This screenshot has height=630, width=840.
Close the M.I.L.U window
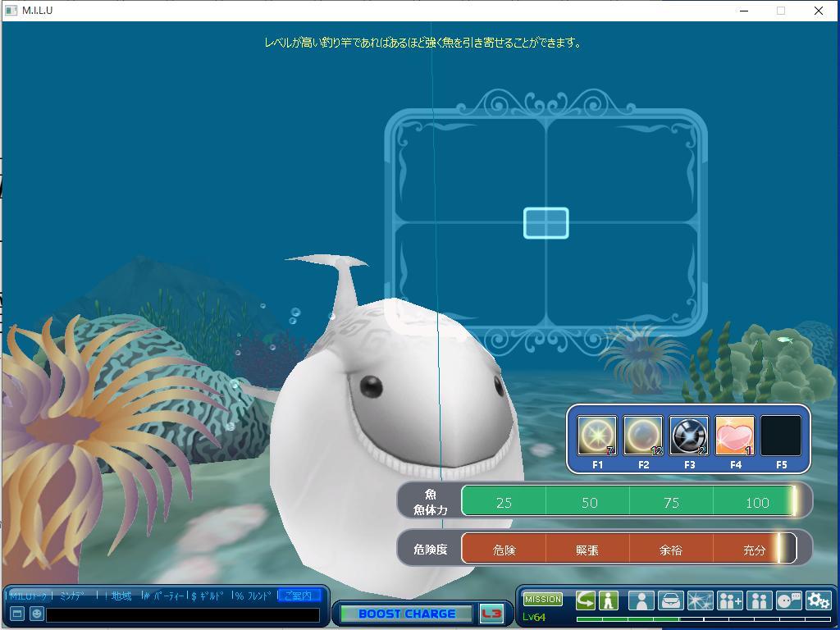pos(819,11)
